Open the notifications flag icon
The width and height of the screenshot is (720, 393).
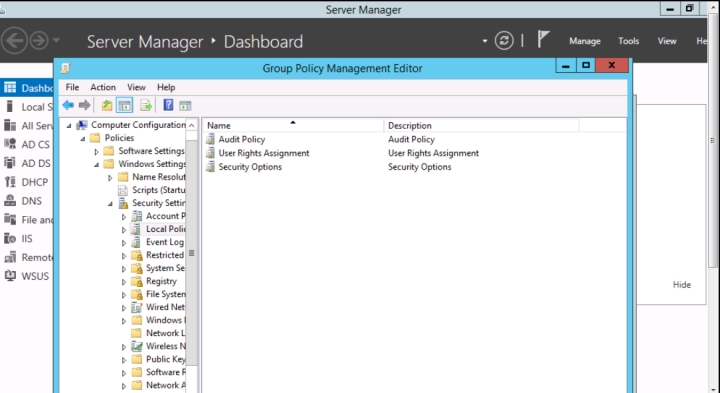point(543,39)
